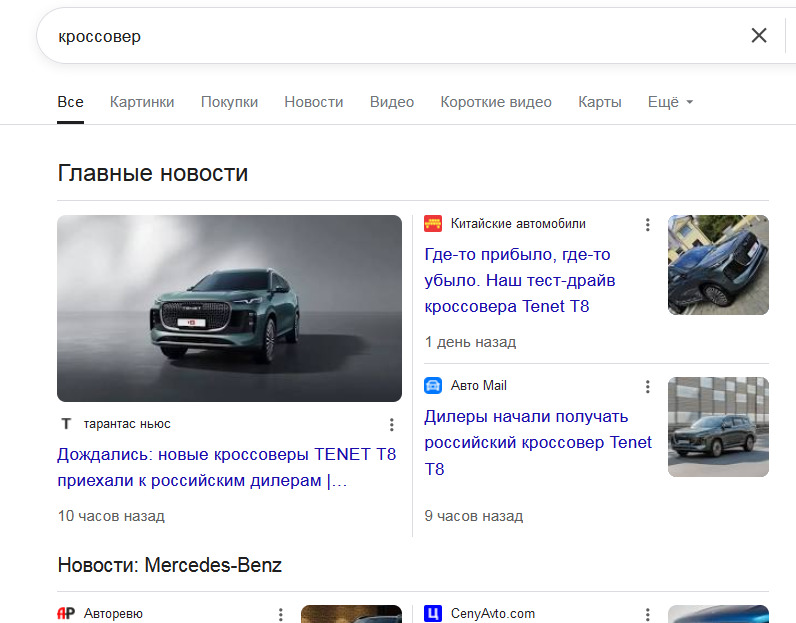This screenshot has width=796, height=623.
Task: Open the Дождались: новые кроссоверы TENET T8 article
Action: click(226, 467)
